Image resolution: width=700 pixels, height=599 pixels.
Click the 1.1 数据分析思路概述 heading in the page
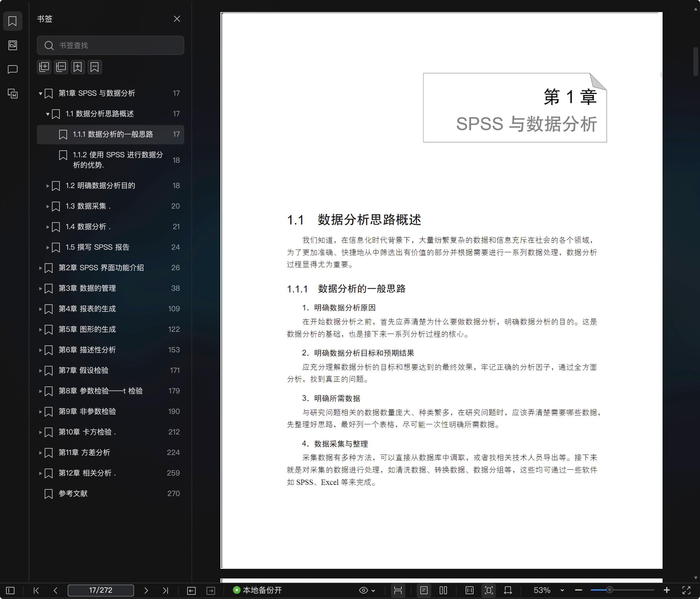354,219
